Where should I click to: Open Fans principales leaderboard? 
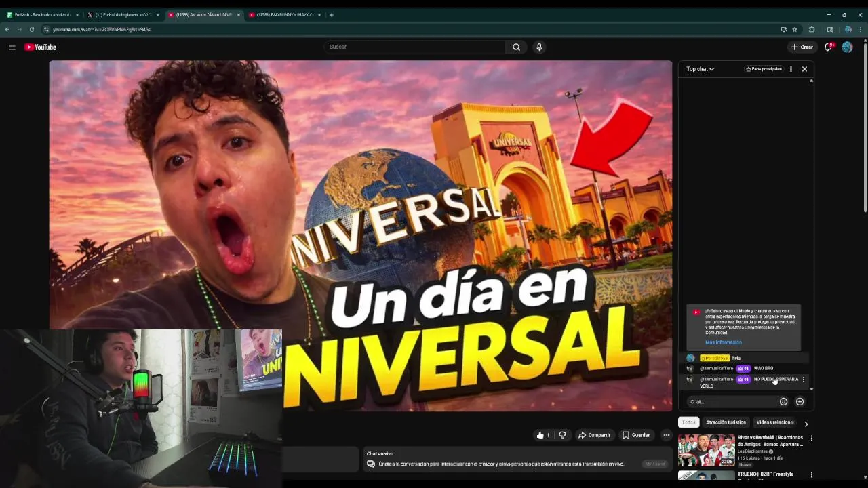[x=764, y=69]
